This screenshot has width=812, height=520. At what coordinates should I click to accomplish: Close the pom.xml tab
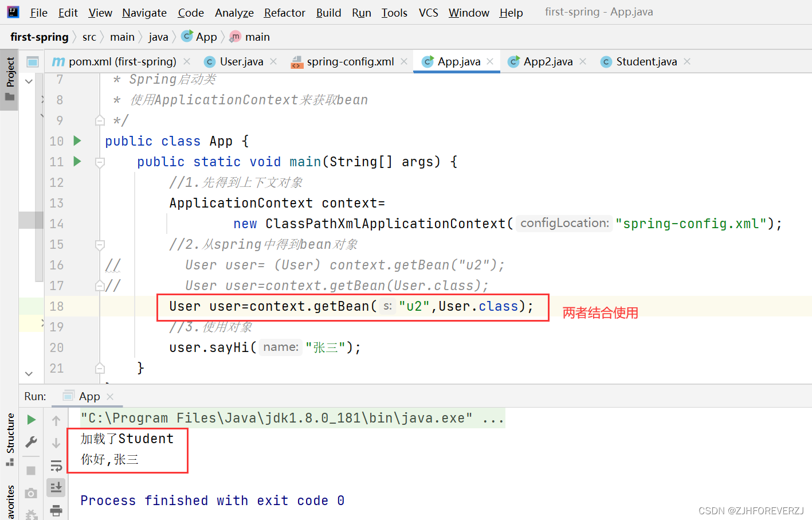[187, 61]
